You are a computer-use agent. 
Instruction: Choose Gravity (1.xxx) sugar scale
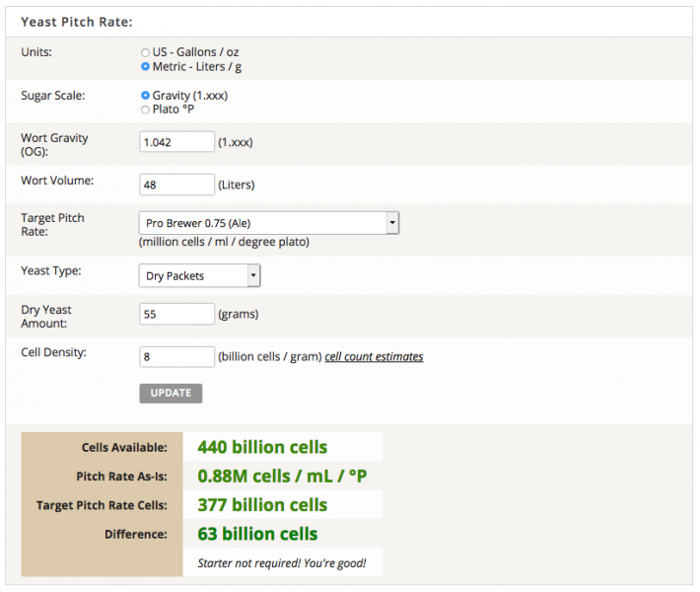point(145,95)
